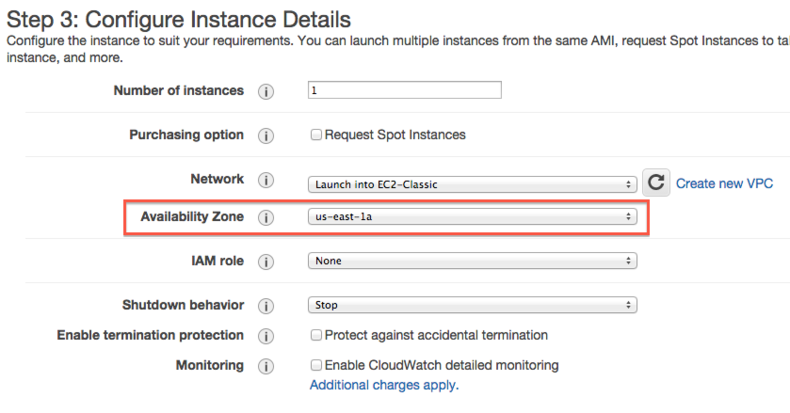Click info icon beside Purchasing option
Viewport: 790px width, 413px height.
pos(266,135)
